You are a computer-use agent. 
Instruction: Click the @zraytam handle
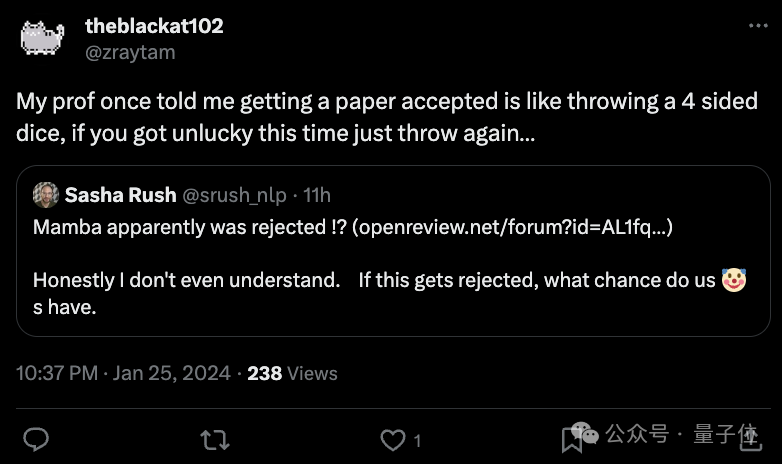point(130,52)
